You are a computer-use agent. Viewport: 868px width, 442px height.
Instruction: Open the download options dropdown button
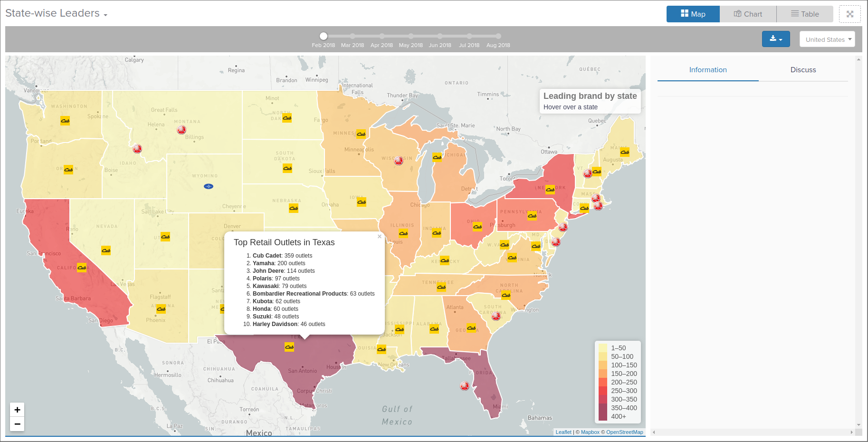(776, 39)
